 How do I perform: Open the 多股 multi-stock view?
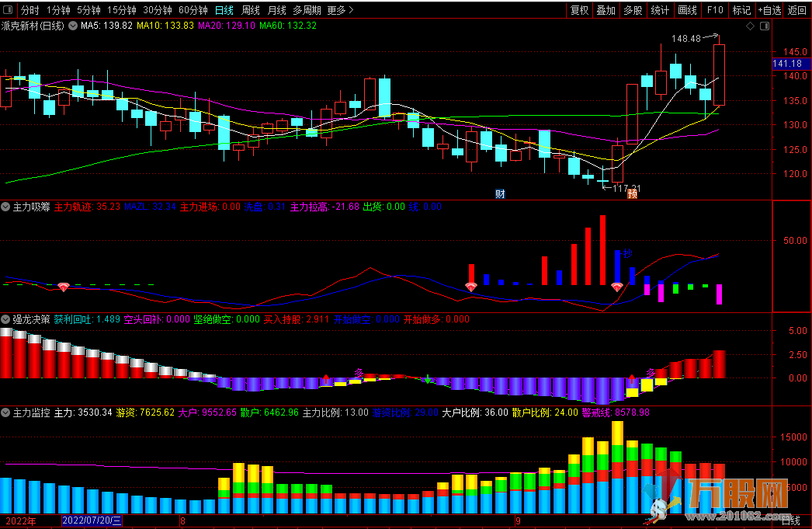[x=633, y=10]
